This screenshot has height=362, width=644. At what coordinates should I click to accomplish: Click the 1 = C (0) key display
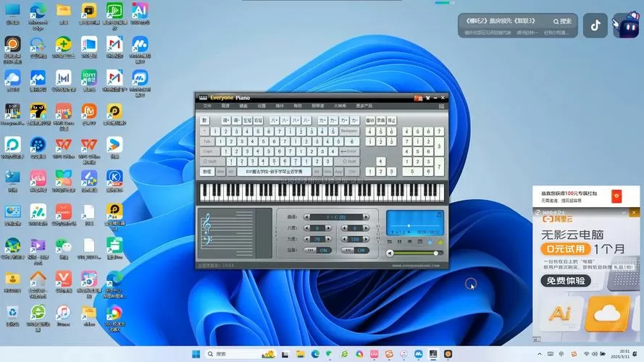coord(336,217)
